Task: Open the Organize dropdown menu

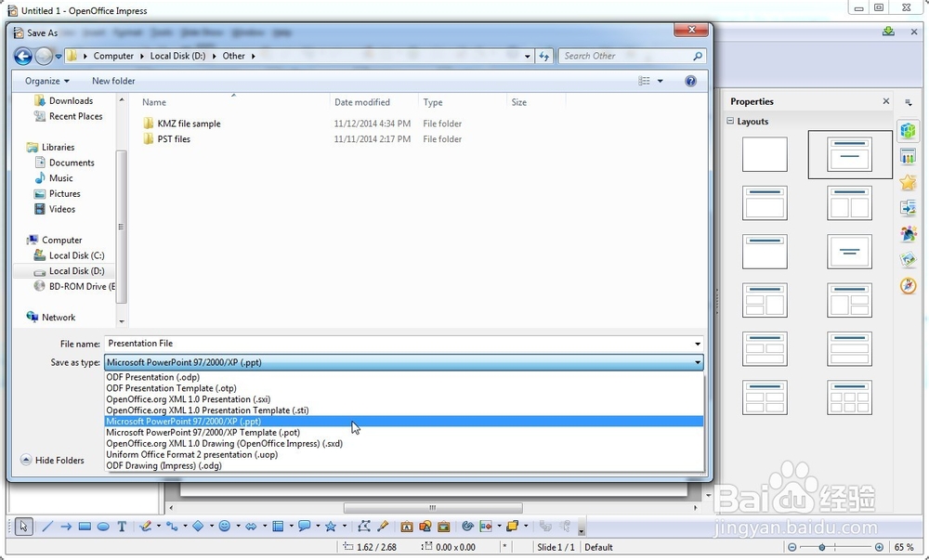Action: 46,81
